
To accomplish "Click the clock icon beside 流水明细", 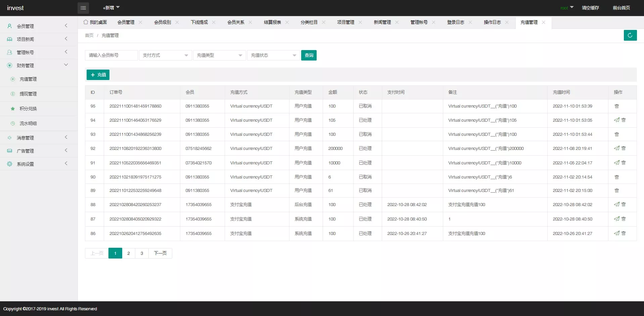I will point(12,123).
